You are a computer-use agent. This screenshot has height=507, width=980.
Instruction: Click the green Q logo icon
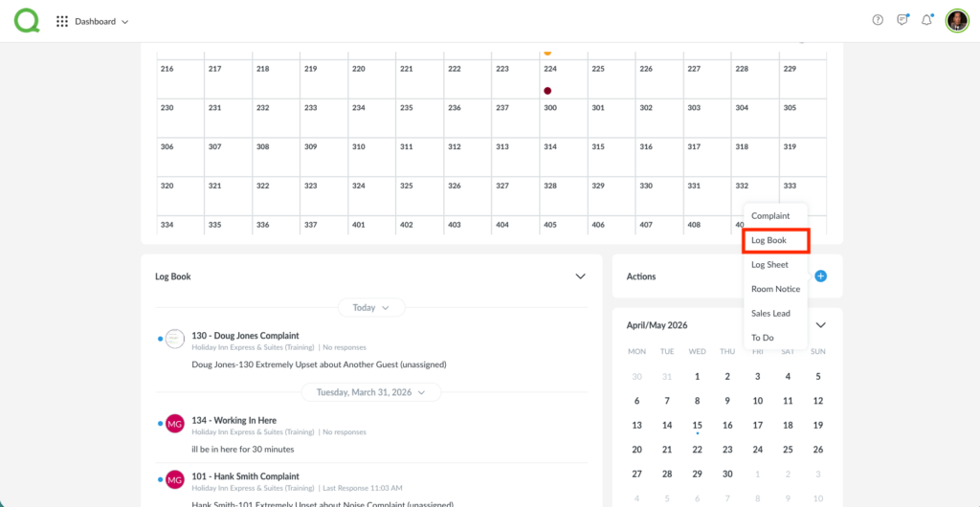point(27,20)
